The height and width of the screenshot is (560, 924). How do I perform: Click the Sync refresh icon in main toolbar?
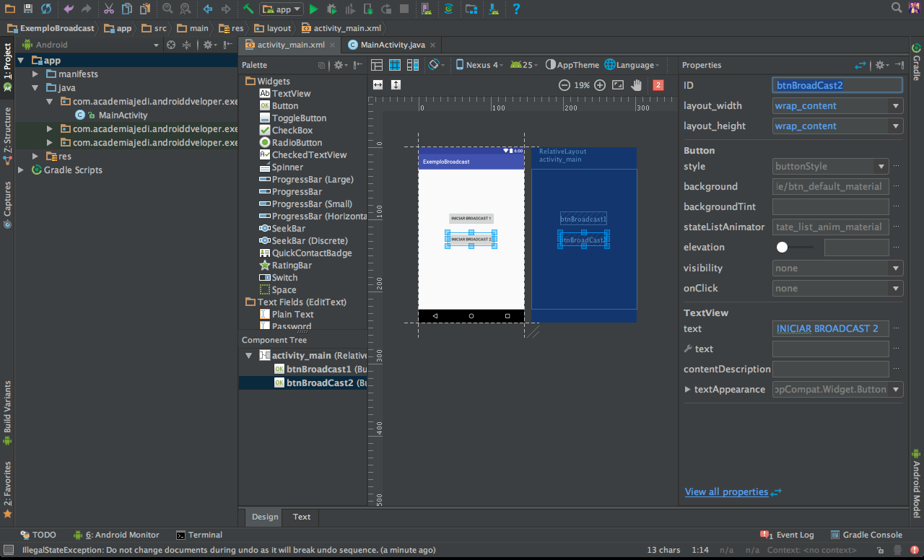pos(46,9)
